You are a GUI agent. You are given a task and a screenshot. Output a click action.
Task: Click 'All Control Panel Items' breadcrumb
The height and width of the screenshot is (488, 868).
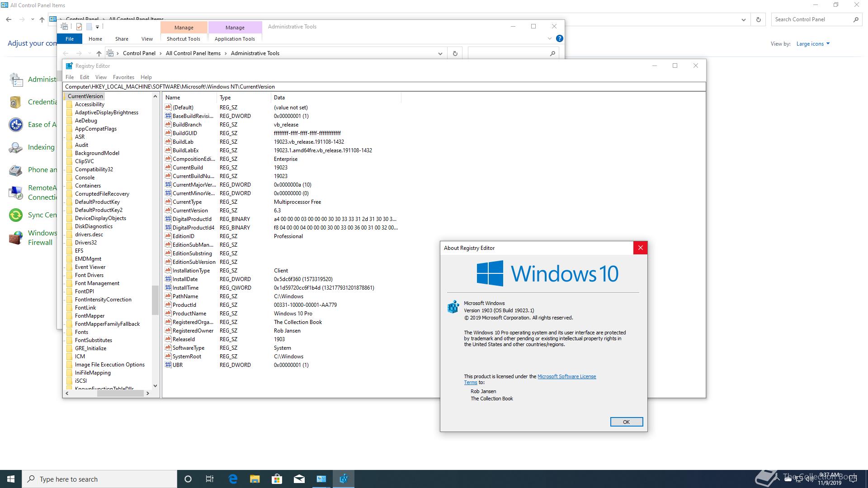[x=193, y=53]
